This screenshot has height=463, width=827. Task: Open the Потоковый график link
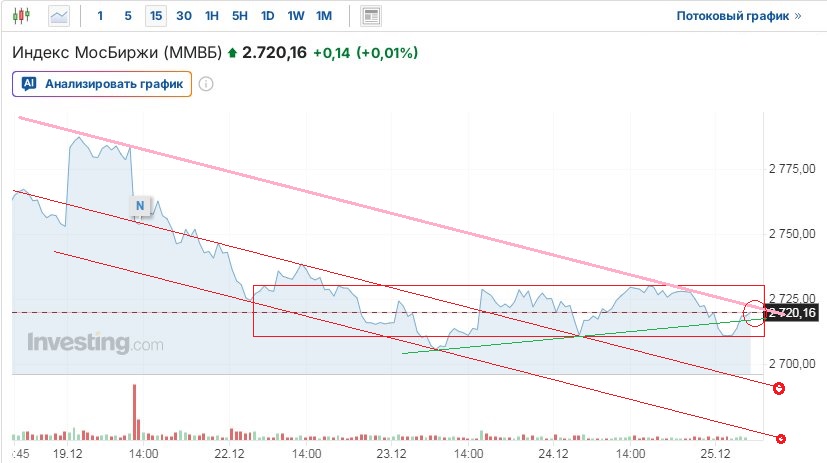(739, 17)
